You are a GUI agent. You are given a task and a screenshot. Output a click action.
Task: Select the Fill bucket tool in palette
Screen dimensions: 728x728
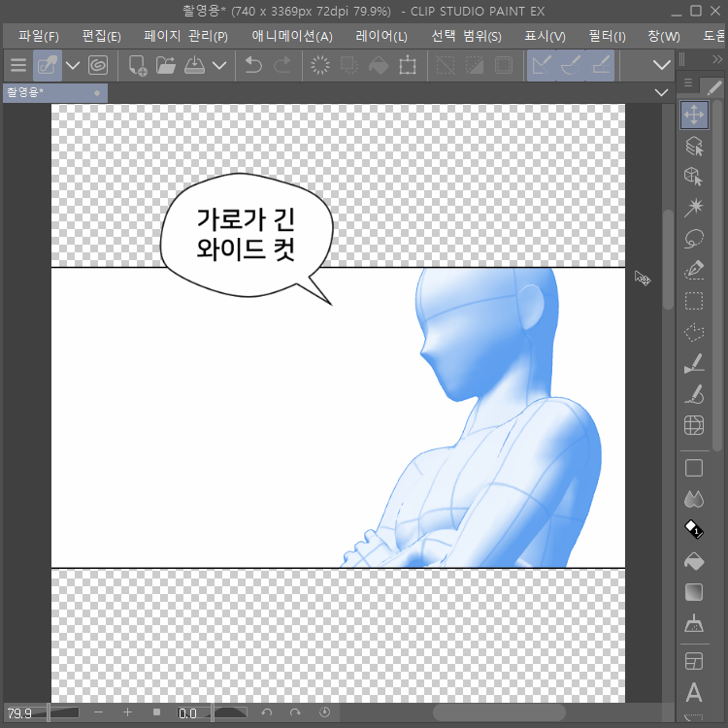[x=694, y=561]
